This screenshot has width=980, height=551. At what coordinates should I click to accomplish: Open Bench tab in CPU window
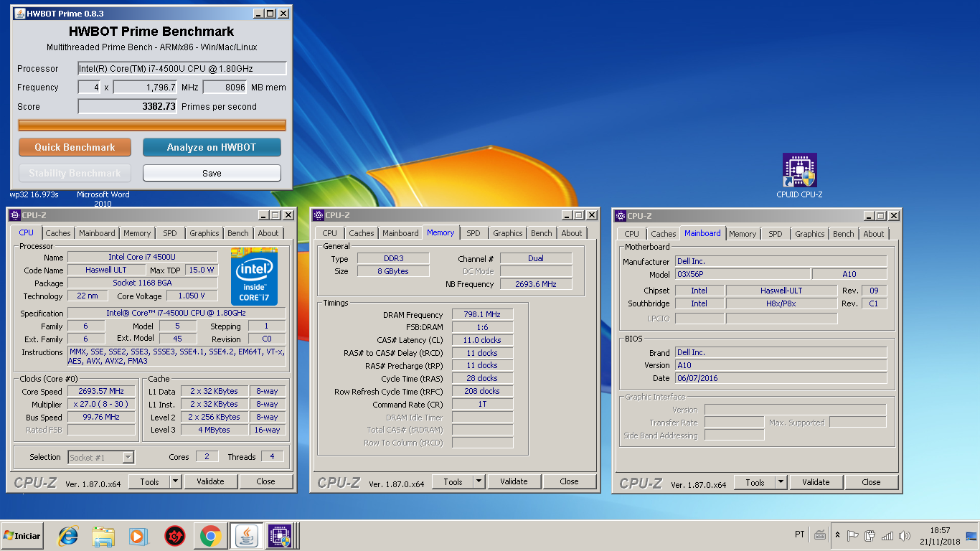click(238, 233)
